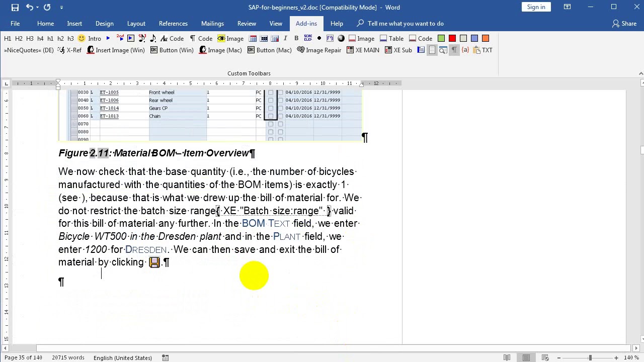Click the Save icon in title bar
Viewport: 644px width, 362px height.
15,7
